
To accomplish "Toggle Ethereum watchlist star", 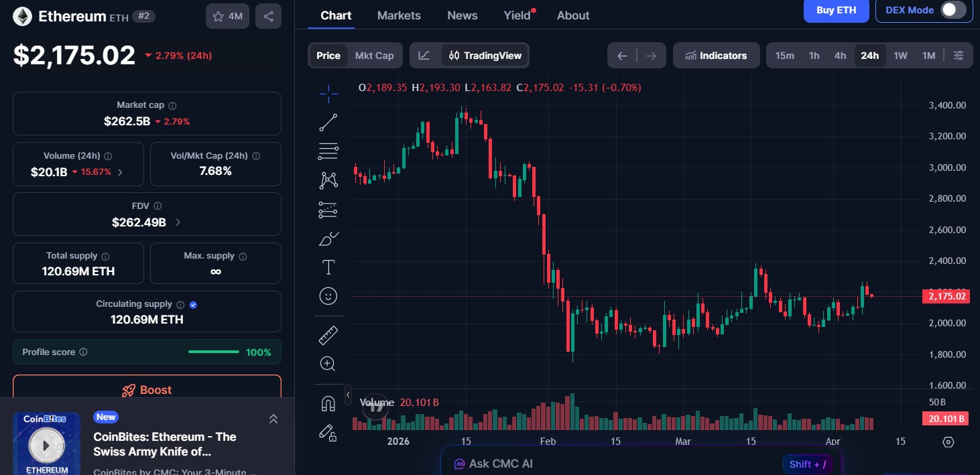I will (218, 15).
